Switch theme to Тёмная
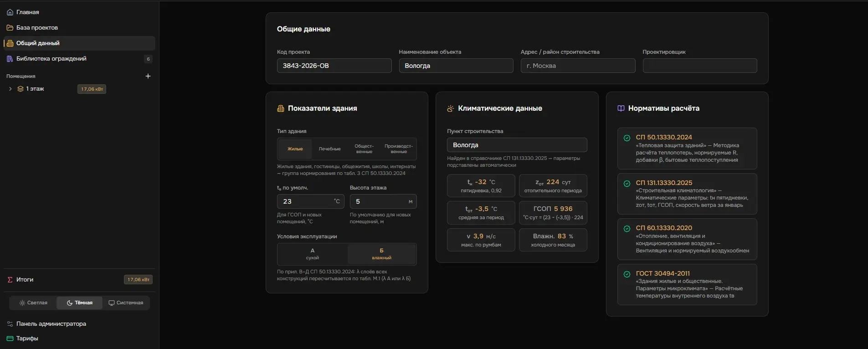Screen dimensions: 868x349 click(80, 303)
